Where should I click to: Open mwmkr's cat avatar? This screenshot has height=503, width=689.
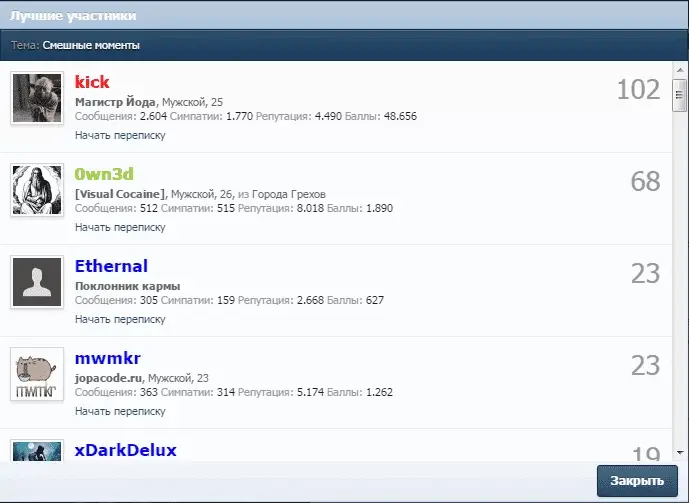(37, 374)
